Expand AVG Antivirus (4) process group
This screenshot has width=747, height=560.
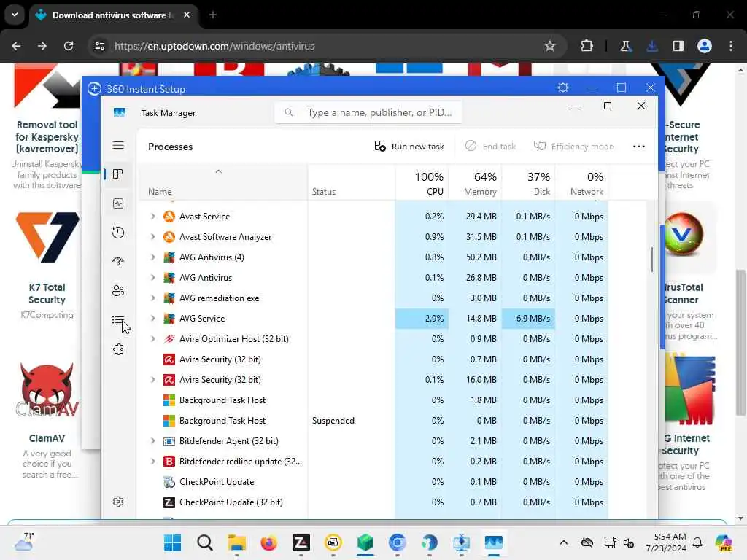click(x=152, y=257)
